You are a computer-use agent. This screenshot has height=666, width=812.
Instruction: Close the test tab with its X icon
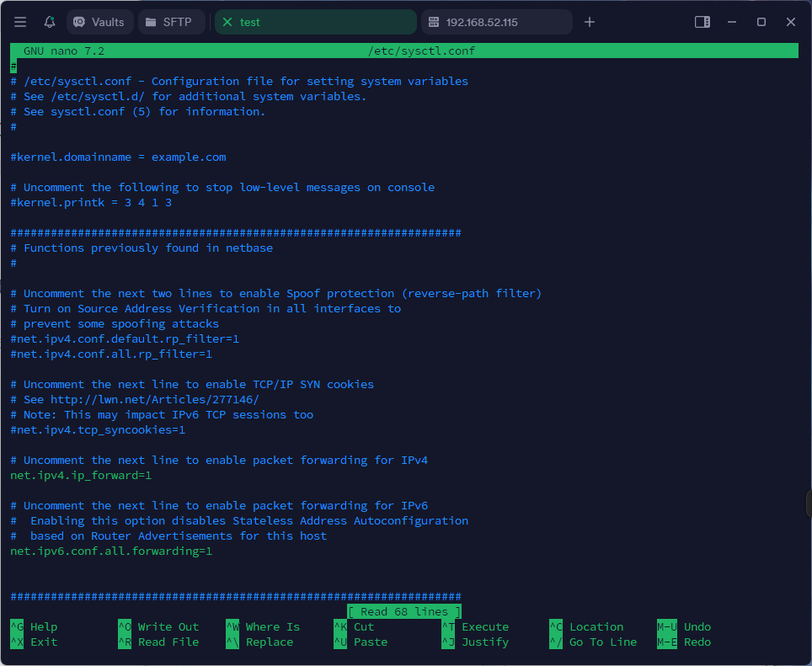(x=227, y=23)
